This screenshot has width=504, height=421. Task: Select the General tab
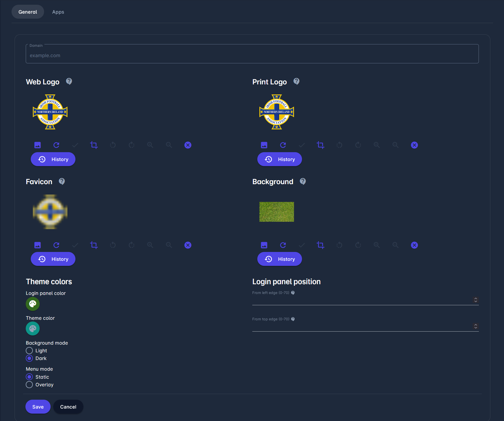28,12
